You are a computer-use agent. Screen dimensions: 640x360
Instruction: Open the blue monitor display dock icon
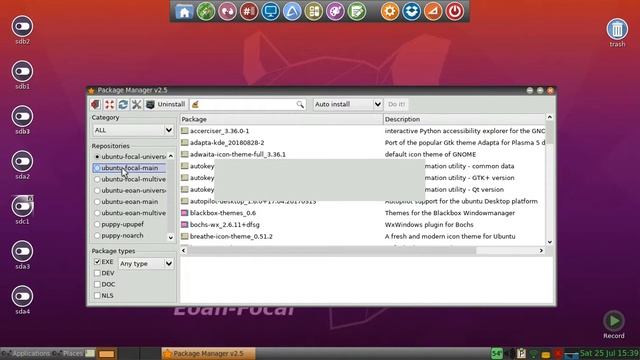pyautogui.click(x=271, y=11)
